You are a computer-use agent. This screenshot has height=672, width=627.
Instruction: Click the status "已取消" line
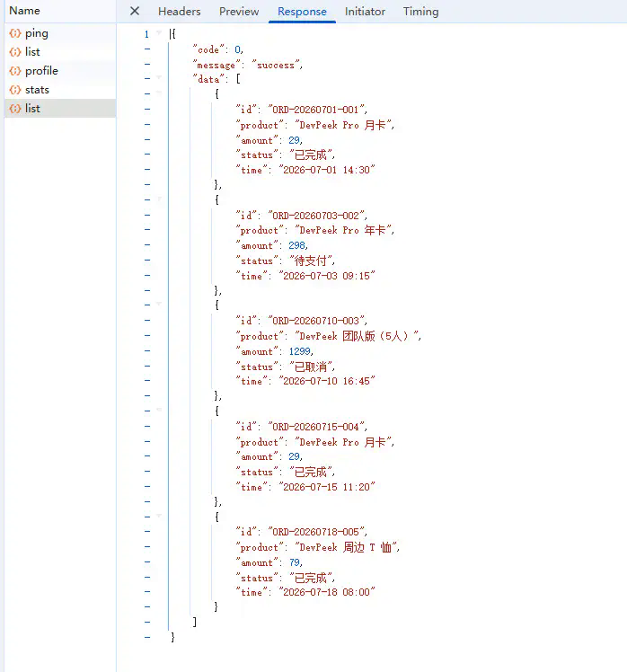[x=286, y=367]
